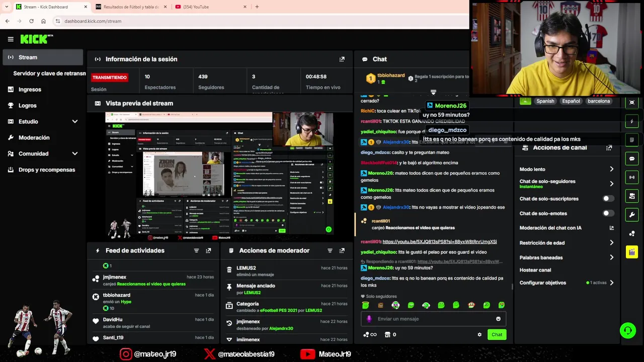The image size is (644, 362).
Task: Click the chat panel scrollbar
Action: 512,287
